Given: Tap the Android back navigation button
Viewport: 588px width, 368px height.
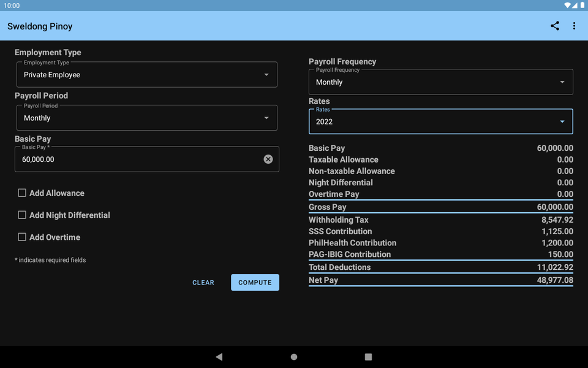Looking at the screenshot, I should [219, 357].
